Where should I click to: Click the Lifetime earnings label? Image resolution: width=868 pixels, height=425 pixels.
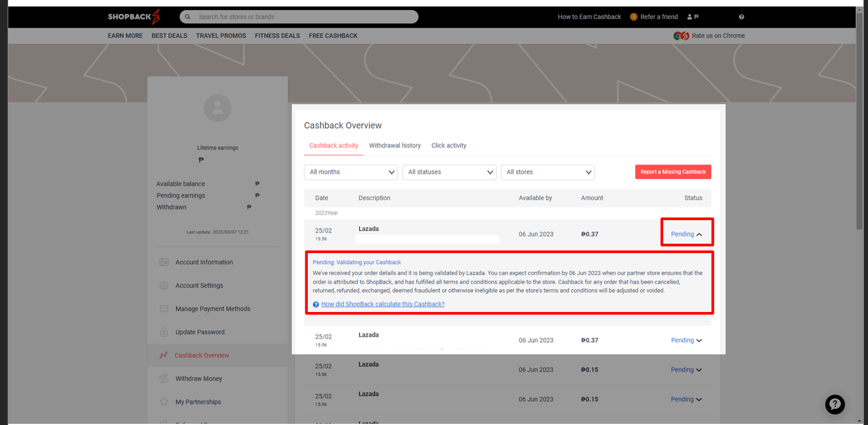tap(218, 148)
